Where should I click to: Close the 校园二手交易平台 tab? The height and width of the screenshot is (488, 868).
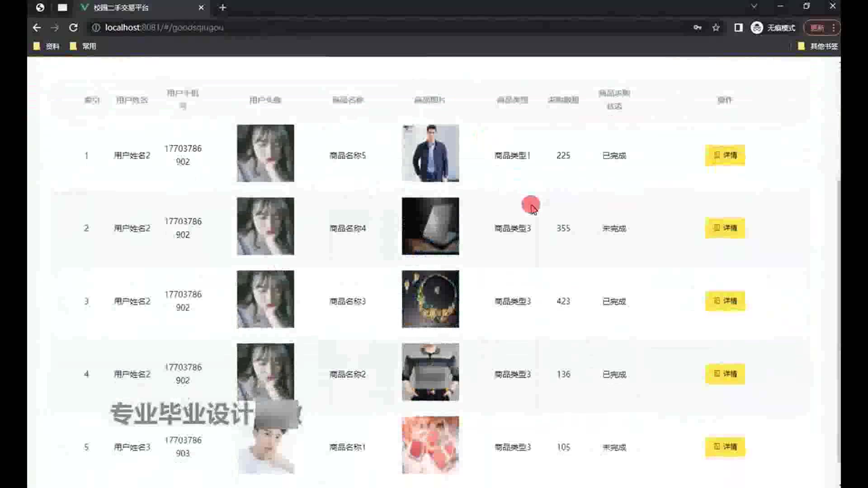pyautogui.click(x=201, y=7)
